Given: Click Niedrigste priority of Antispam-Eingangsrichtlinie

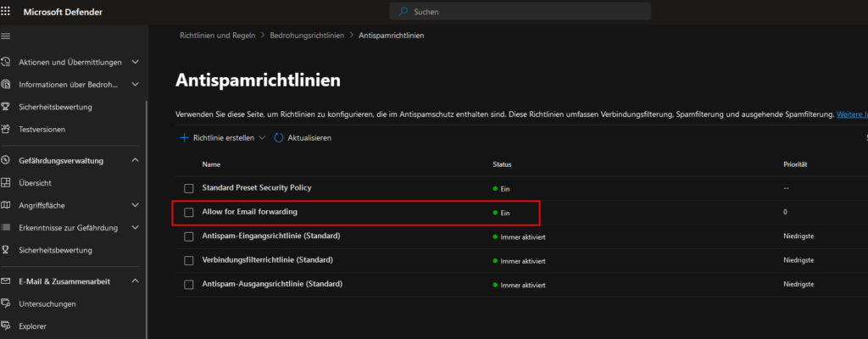Looking at the screenshot, I should click(x=798, y=236).
